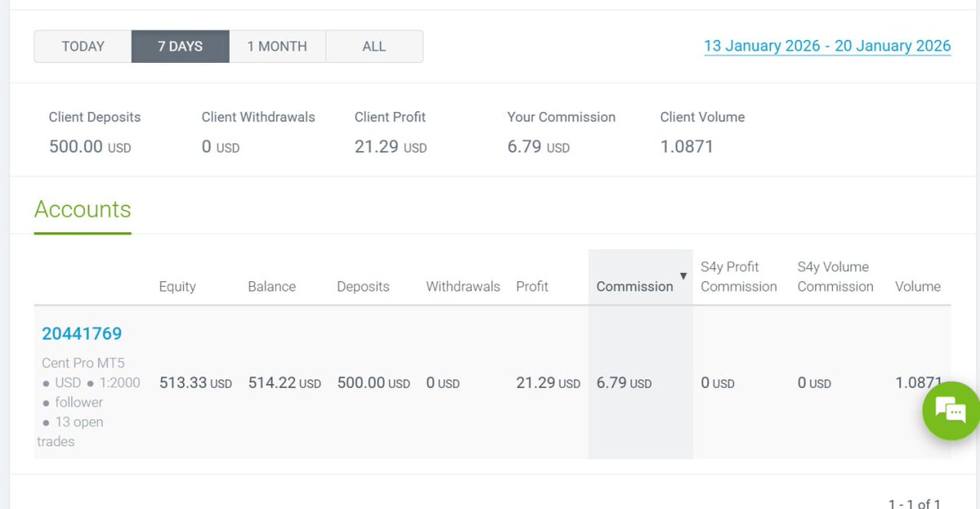The width and height of the screenshot is (980, 509).
Task: Click the 13 open trades text
Action: pyautogui.click(x=69, y=431)
